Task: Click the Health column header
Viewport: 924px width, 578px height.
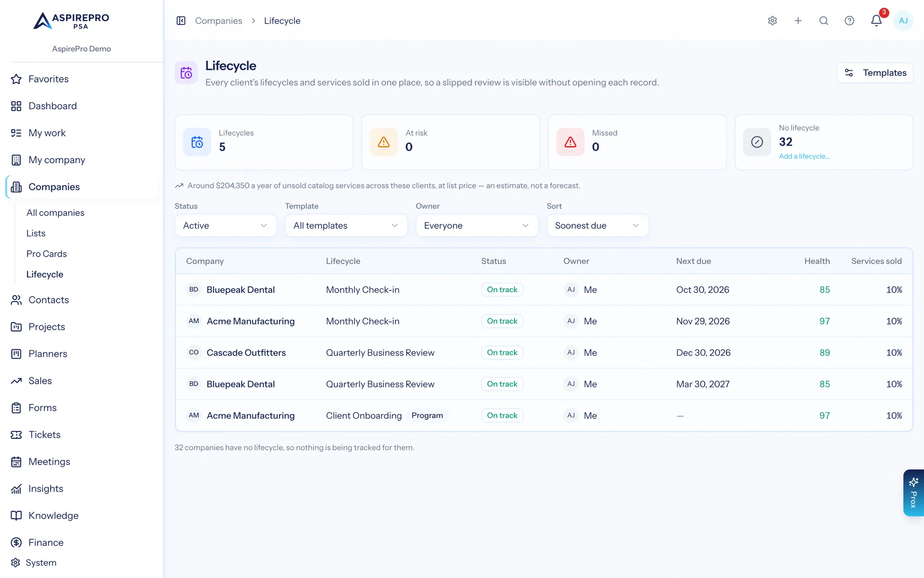Action: [817, 261]
